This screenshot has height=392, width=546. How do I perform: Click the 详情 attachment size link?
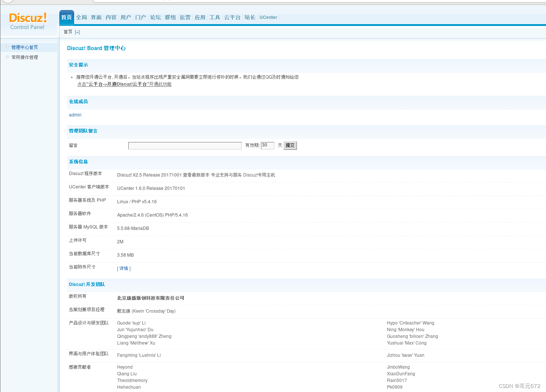point(124,269)
